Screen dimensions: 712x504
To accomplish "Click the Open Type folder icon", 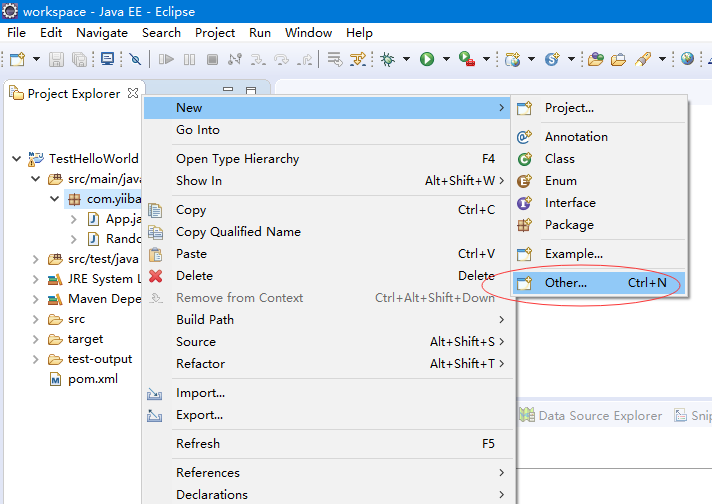I will click(595, 59).
